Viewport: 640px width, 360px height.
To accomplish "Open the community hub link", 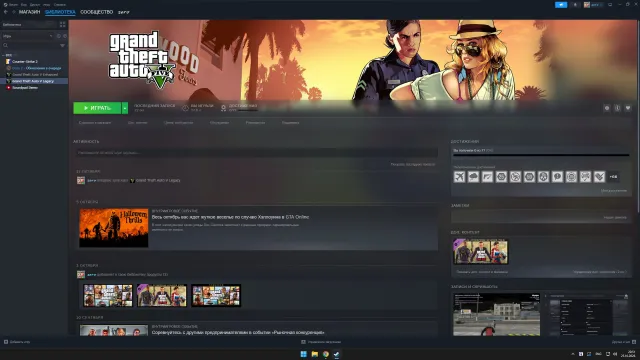I will 178,122.
